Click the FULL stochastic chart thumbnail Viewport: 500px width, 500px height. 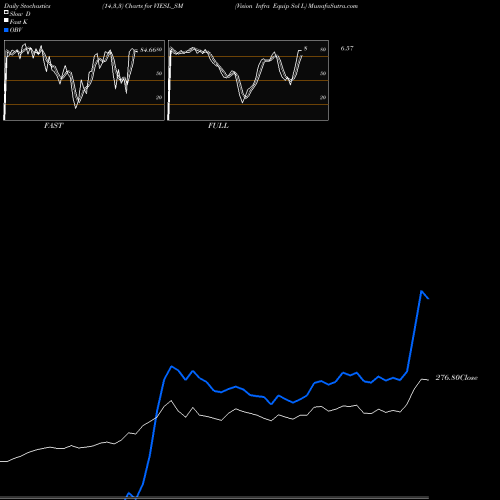(248, 80)
